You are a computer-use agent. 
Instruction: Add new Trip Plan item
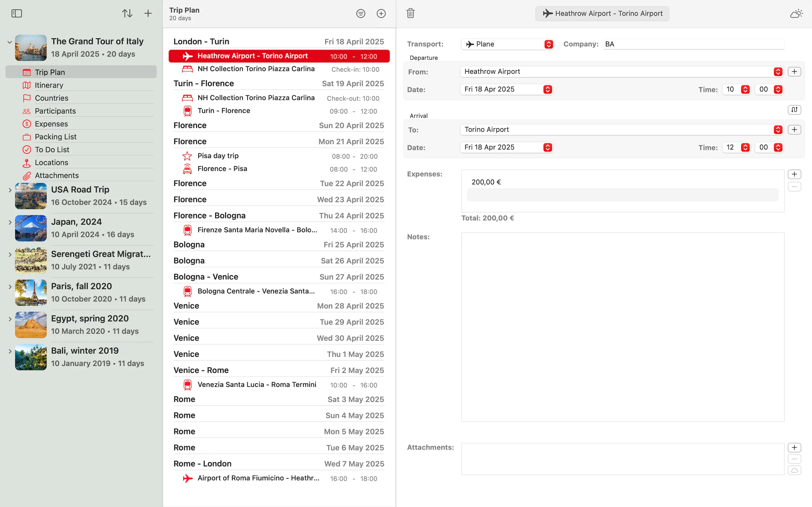[x=381, y=14]
